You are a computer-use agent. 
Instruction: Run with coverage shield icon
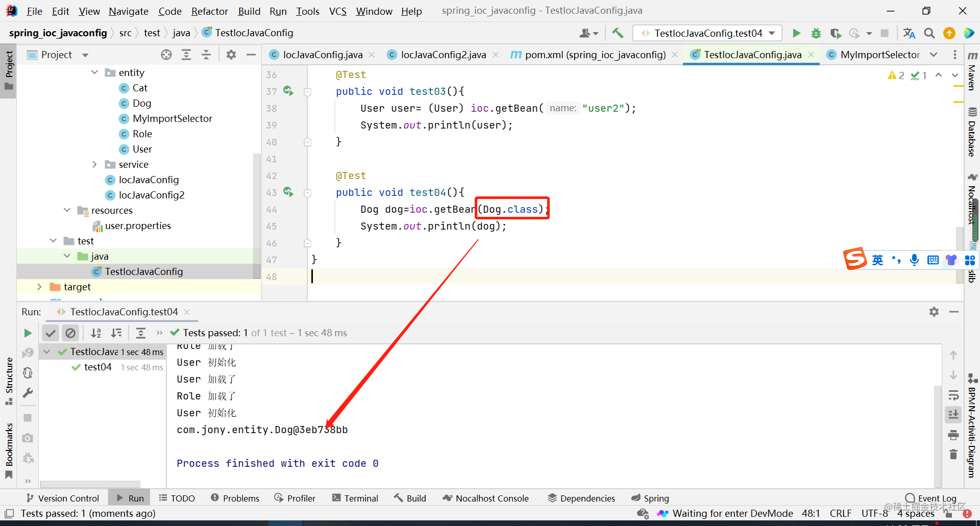point(836,33)
